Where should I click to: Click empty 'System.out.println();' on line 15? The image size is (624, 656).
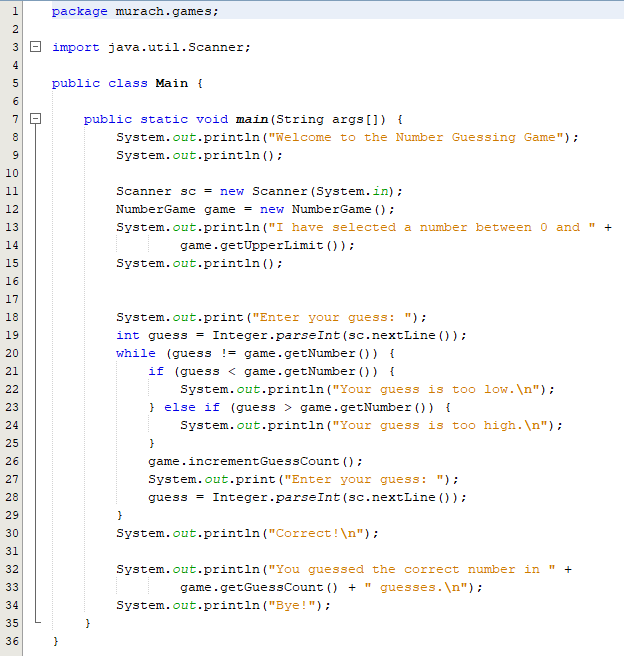(199, 264)
